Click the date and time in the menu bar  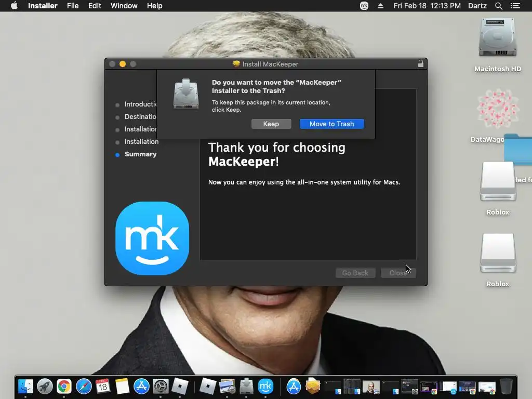427,6
